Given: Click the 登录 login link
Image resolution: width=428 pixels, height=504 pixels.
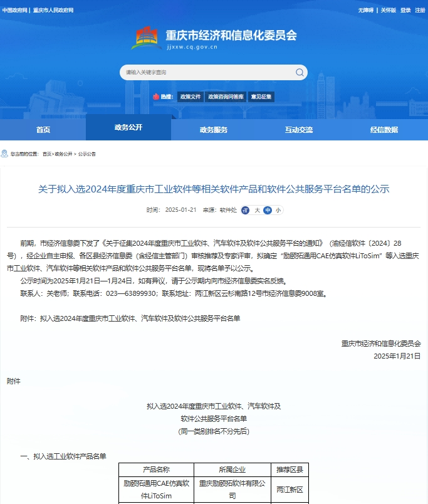Looking at the screenshot, I should 405,10.
